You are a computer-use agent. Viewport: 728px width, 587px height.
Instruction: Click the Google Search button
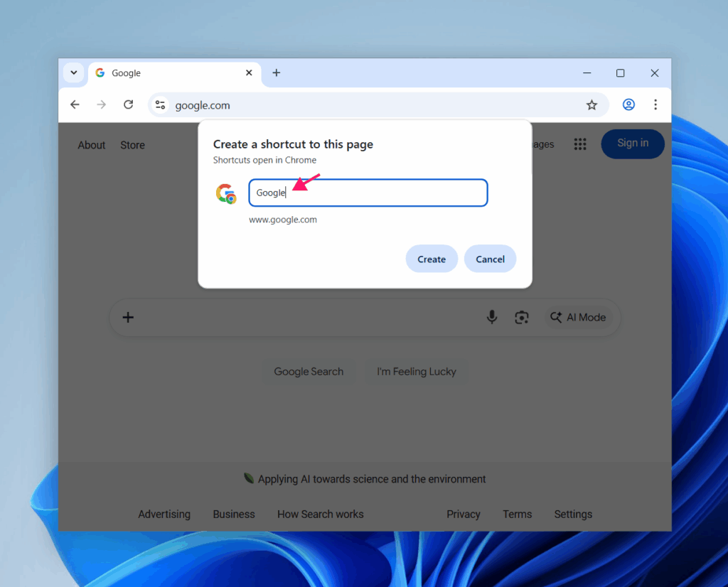click(309, 372)
